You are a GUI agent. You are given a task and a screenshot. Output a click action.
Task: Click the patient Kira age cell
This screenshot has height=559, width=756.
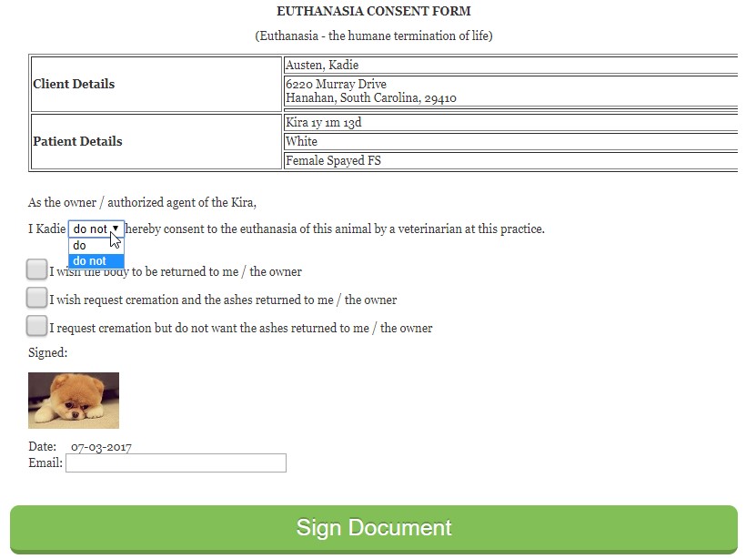[x=511, y=123]
